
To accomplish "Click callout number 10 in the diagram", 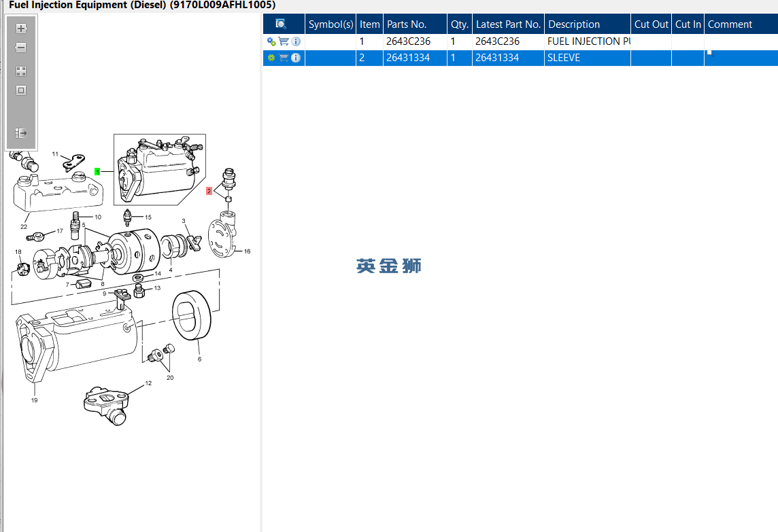I will tap(98, 217).
